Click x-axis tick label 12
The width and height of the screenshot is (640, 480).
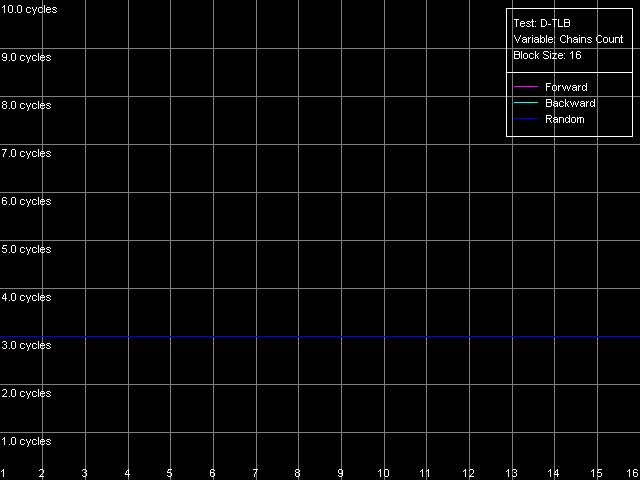coord(468,473)
